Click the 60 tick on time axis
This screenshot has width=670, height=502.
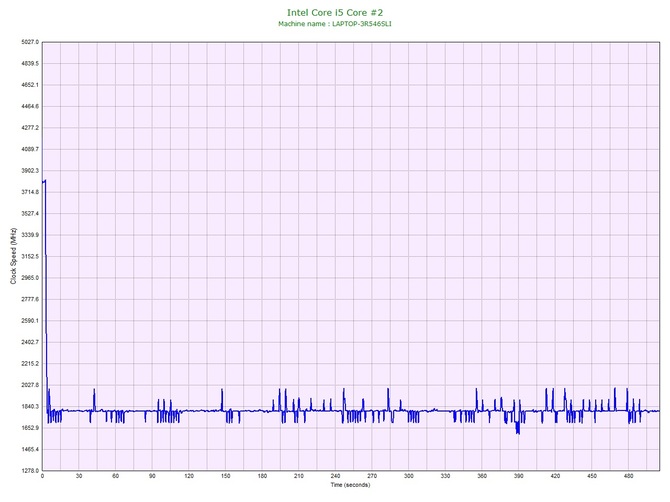coord(115,476)
